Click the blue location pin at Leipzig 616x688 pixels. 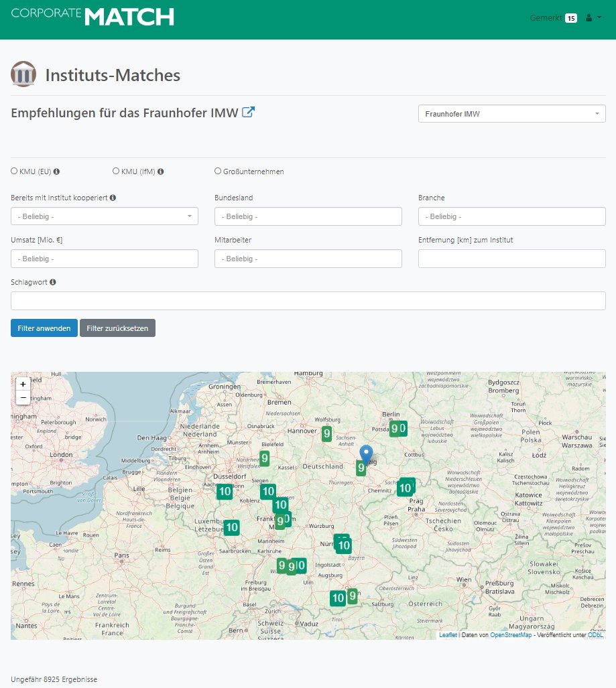coord(366,455)
